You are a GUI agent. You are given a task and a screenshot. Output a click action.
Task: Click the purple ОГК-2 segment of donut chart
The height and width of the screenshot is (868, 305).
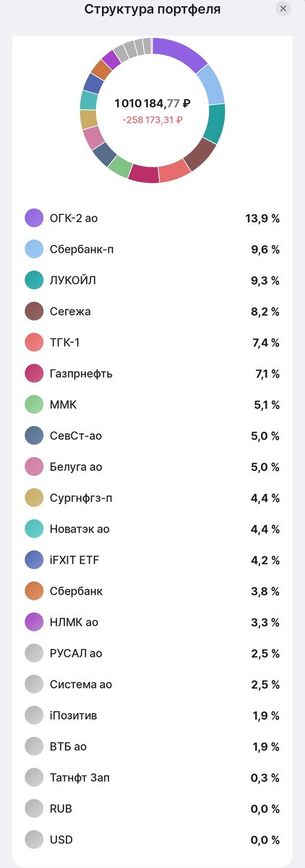coord(181,54)
